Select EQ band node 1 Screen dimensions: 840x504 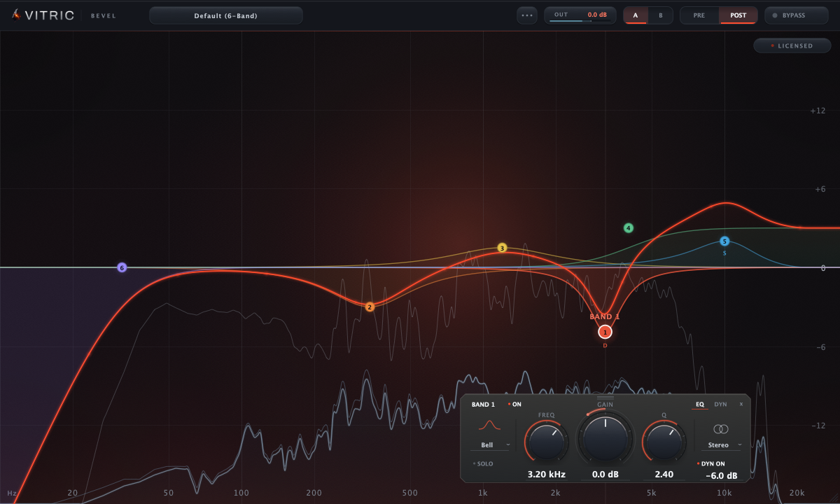605,332
